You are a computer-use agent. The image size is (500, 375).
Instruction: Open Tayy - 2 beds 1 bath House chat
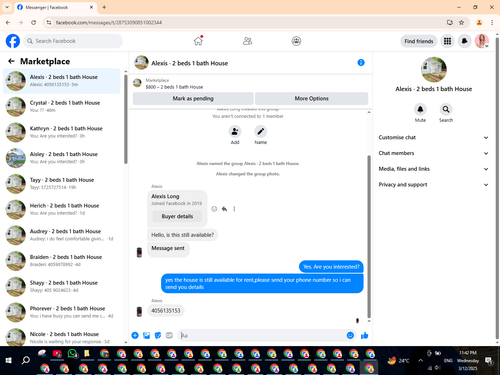point(62,183)
